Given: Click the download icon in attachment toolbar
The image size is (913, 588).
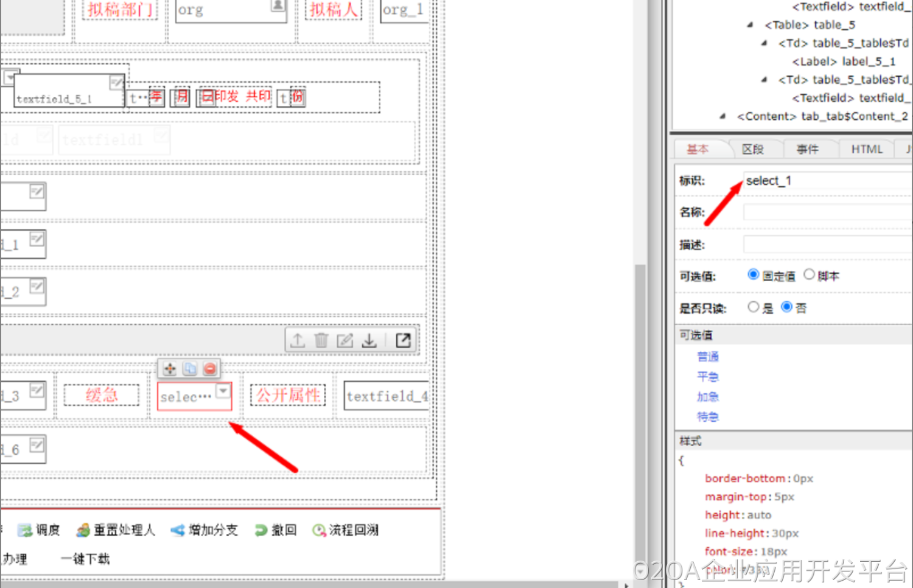Looking at the screenshot, I should pyautogui.click(x=369, y=340).
